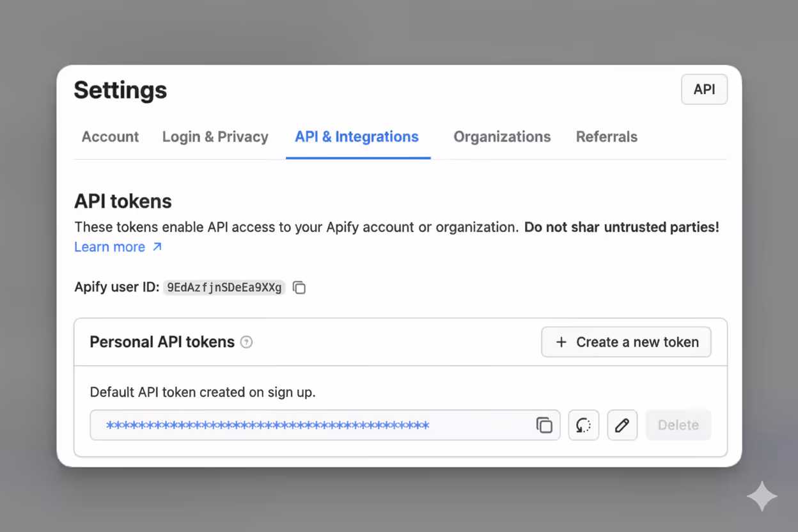The height and width of the screenshot is (532, 798).
Task: Follow the Learn more link
Action: pyautogui.click(x=118, y=247)
